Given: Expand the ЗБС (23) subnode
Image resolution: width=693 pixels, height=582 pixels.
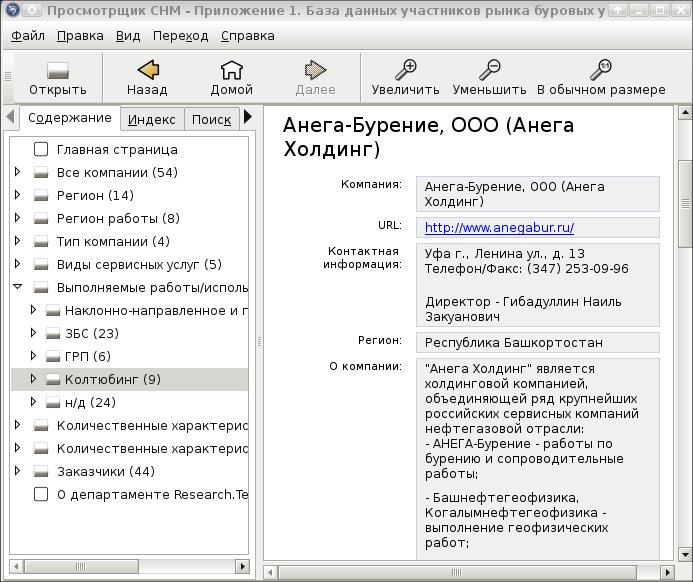Looking at the screenshot, I should point(33,332).
